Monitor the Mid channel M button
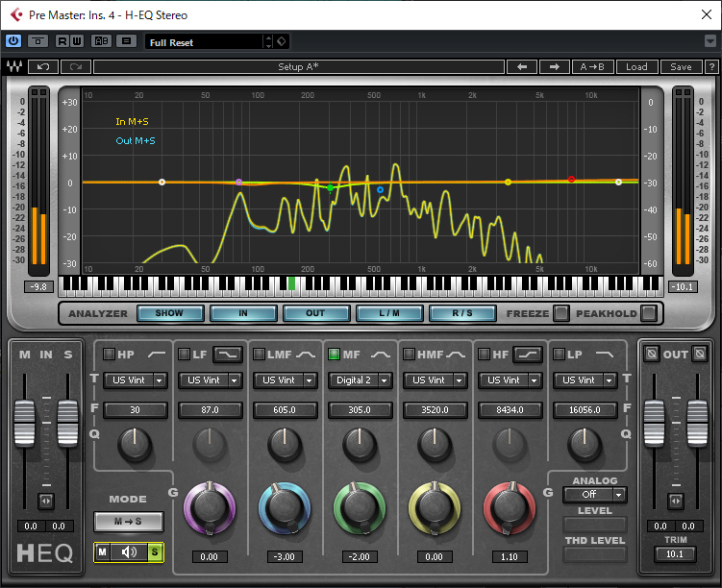Screen dimensions: 722x588 point(103,552)
